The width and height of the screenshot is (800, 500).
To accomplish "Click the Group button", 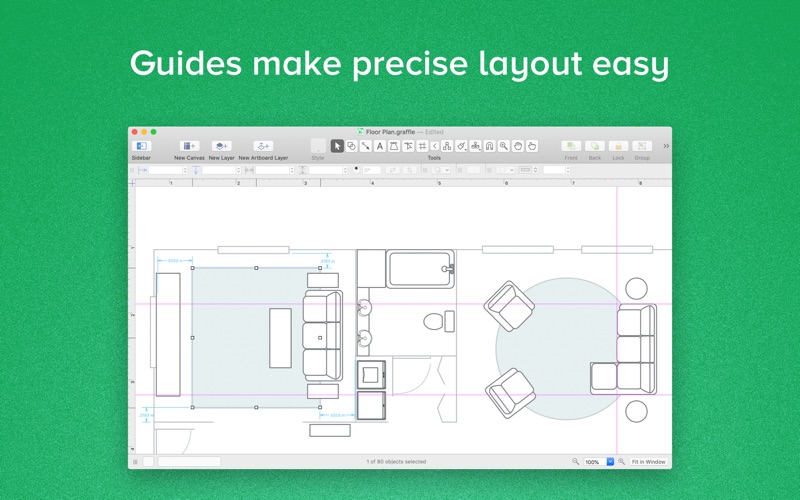I will click(642, 146).
